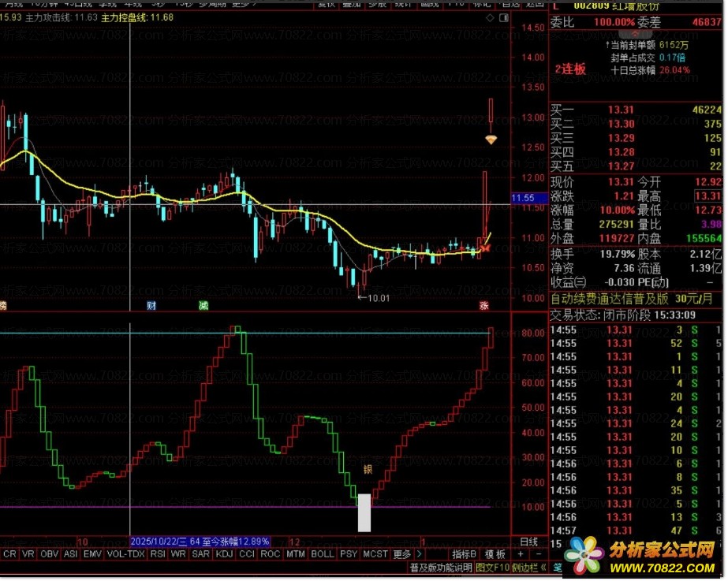This screenshot has width=728, height=581.
Task: Select the MCST indicator tab
Action: (375, 554)
